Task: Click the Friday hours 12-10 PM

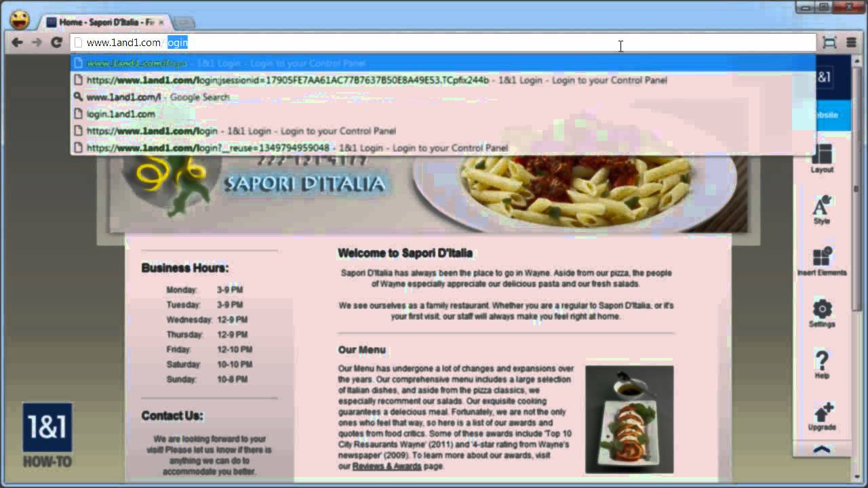Action: click(x=235, y=350)
